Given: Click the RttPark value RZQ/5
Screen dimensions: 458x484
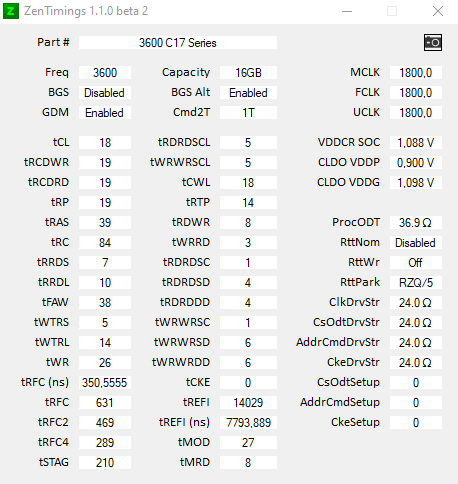Looking at the screenshot, I should pyautogui.click(x=416, y=283).
